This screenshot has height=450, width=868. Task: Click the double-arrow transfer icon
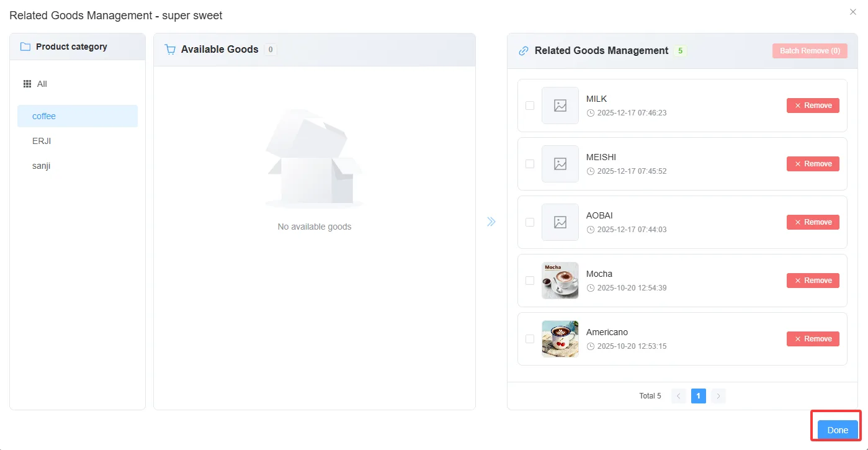tap(491, 222)
